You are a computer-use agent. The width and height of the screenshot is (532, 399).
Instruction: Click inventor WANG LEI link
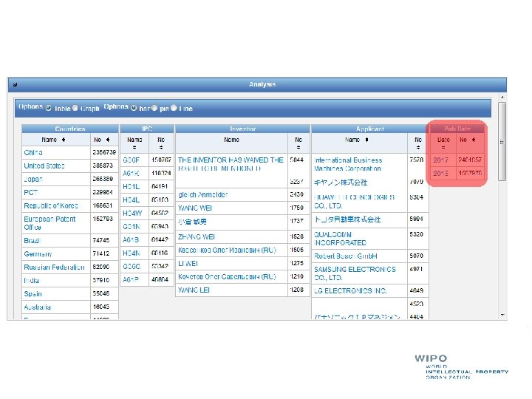pos(194,290)
